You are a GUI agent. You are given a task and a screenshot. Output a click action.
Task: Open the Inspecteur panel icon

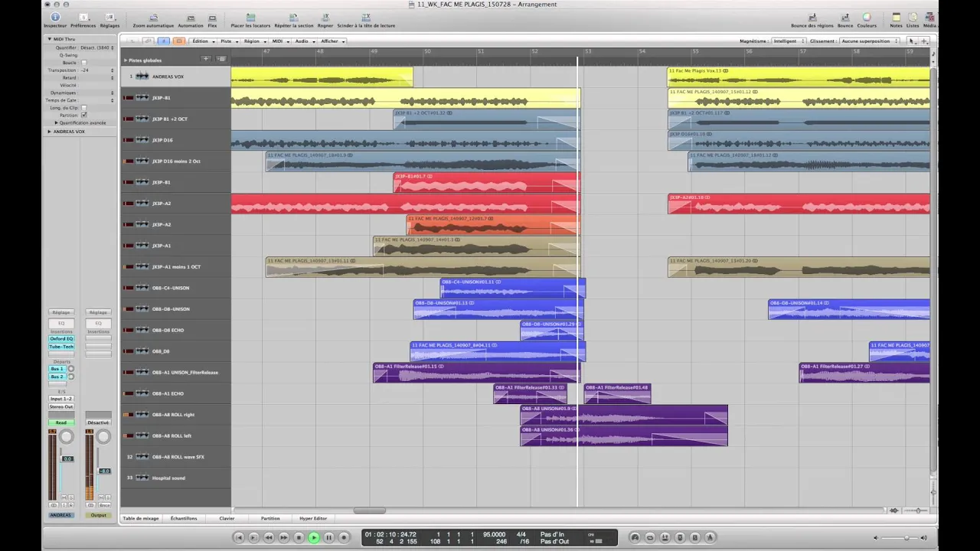click(x=55, y=17)
